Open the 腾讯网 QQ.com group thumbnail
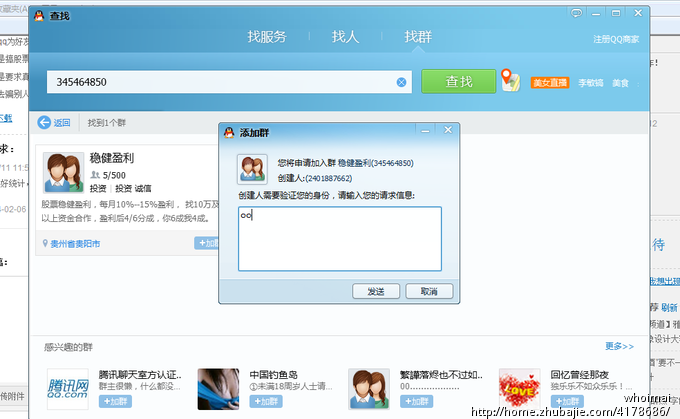 [68, 389]
